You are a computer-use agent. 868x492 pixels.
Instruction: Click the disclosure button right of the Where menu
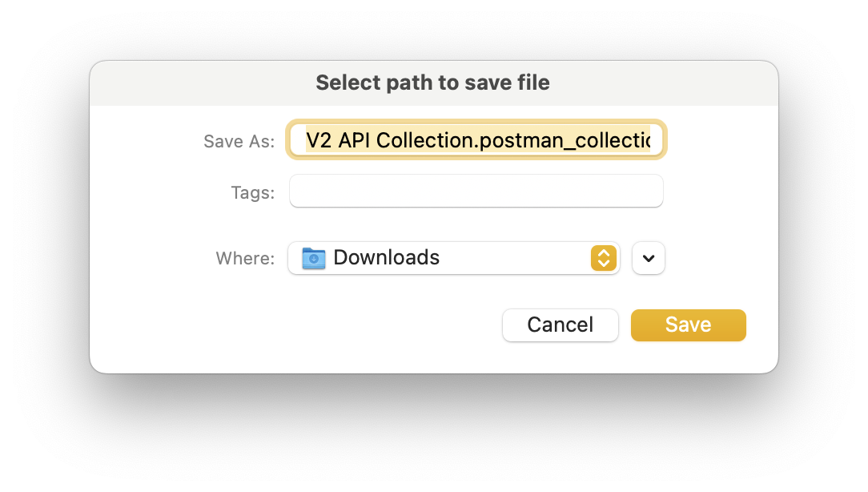click(x=648, y=258)
